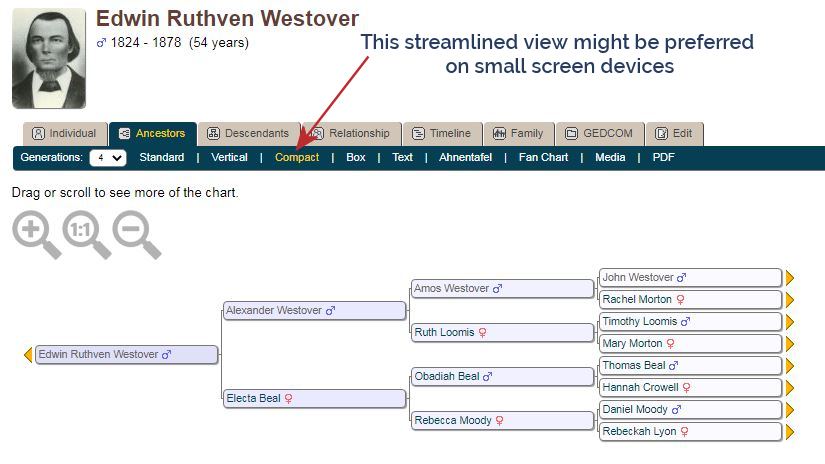Click the zoom out magnifier icon
The width and height of the screenshot is (825, 464).
tap(136, 235)
